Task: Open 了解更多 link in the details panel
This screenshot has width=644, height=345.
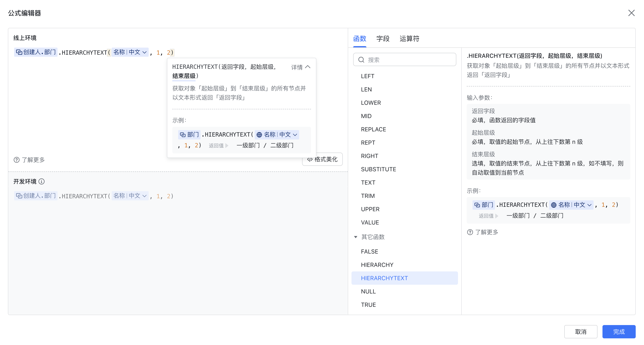Action: tap(486, 232)
